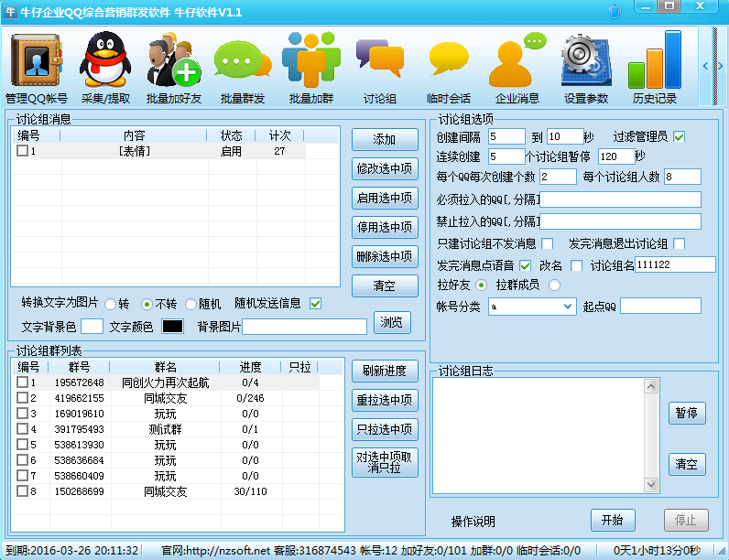Image resolution: width=729 pixels, height=560 pixels.
Task: Click the 刷新进度 button
Action: (385, 371)
